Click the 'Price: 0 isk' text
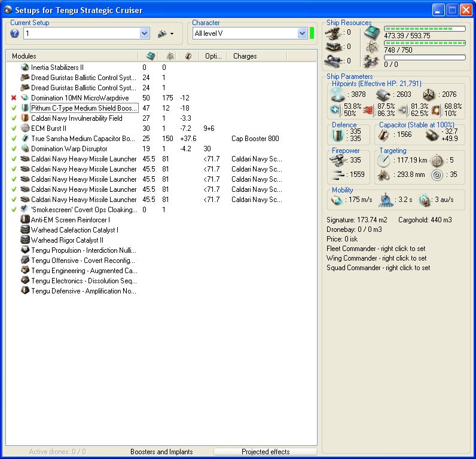Screen dimensions: 476x459 click(x=342, y=239)
